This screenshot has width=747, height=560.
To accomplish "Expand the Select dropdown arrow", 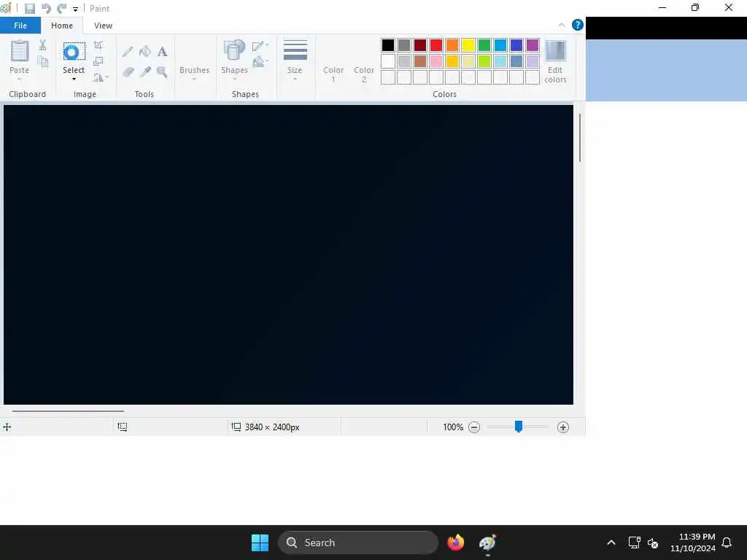I will 74,79.
